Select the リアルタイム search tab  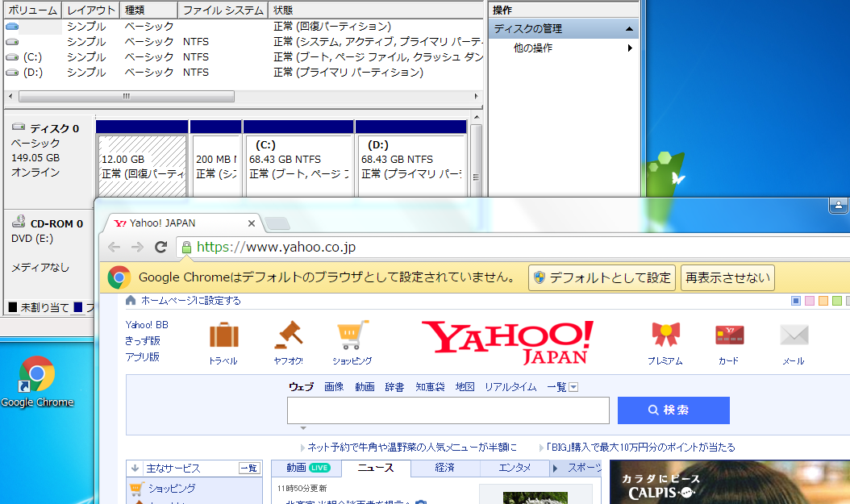[510, 387]
